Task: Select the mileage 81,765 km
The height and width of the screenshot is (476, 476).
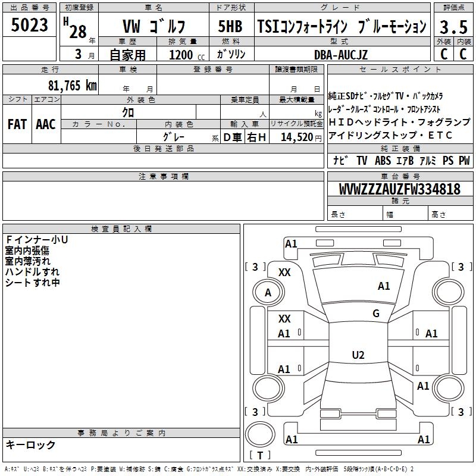Action: [72, 85]
